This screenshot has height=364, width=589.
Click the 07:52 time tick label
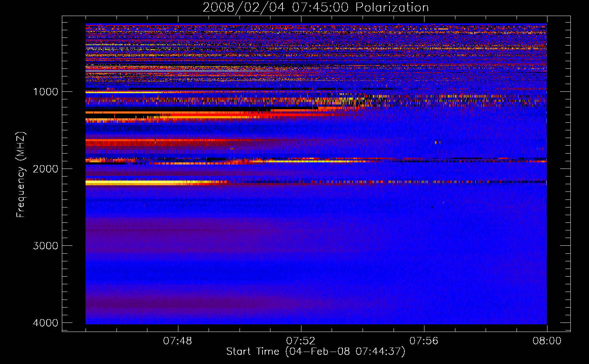[301, 341]
